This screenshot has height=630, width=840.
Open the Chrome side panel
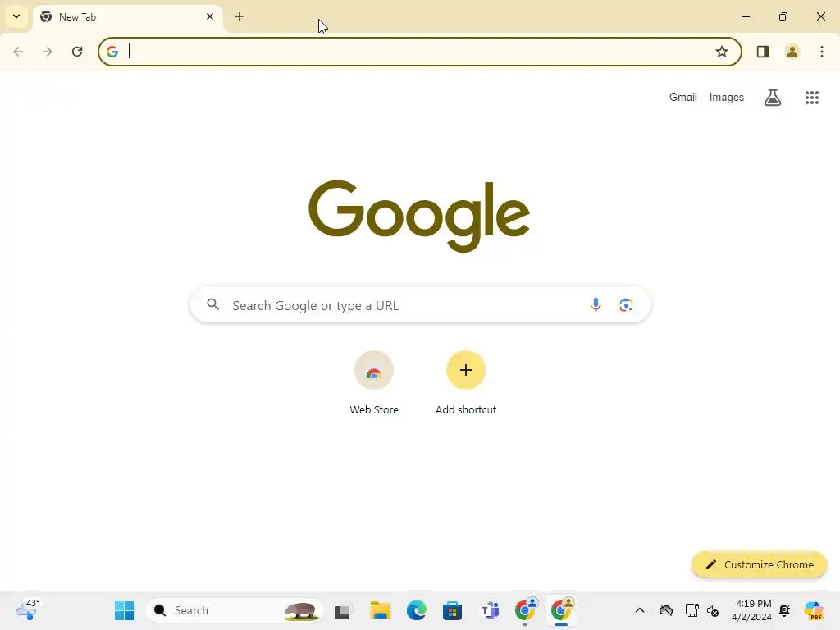[x=763, y=52]
